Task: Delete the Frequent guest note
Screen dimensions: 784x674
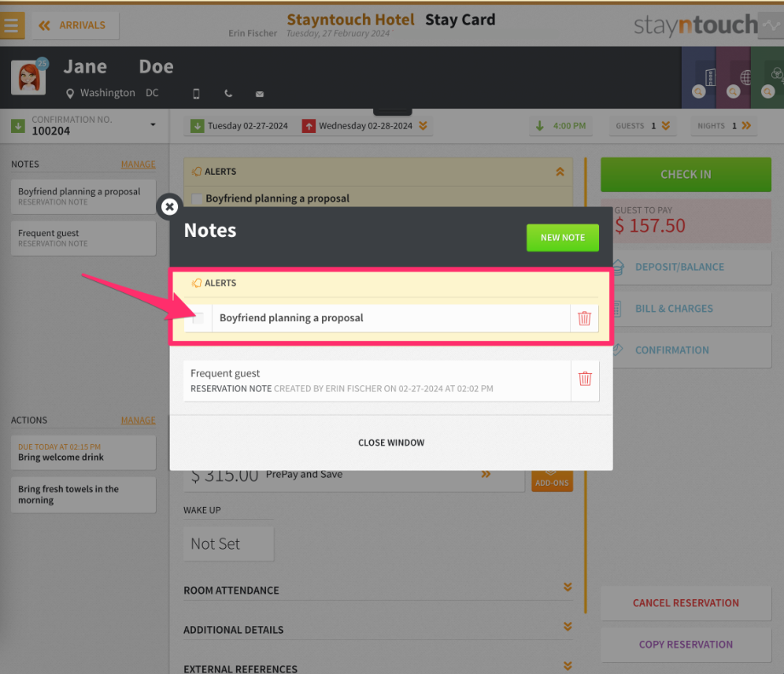Action: [585, 379]
